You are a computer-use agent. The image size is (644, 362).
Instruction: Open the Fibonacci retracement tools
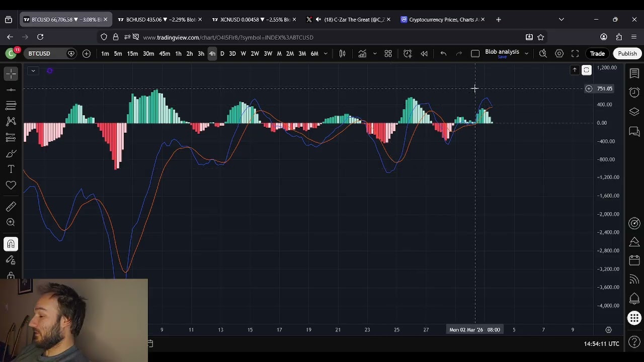[x=11, y=106]
